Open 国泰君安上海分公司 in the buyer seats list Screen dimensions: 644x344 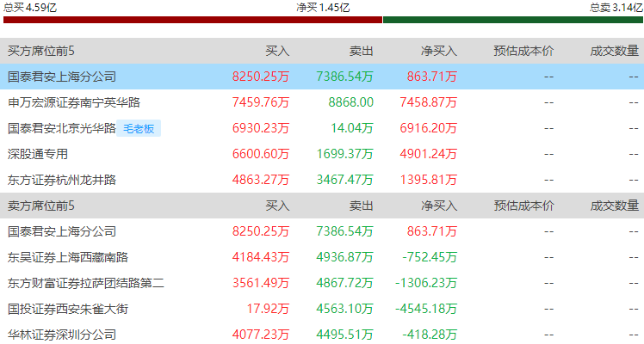62,77
